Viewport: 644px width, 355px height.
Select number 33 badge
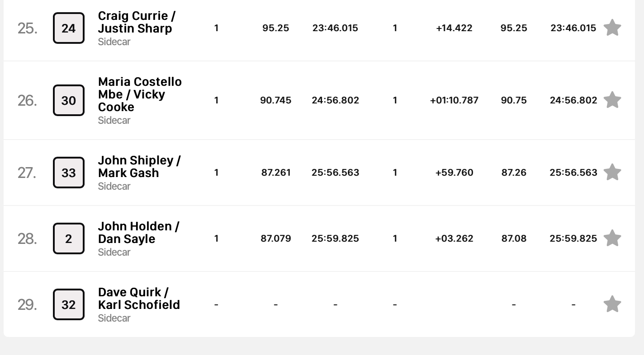pos(69,173)
